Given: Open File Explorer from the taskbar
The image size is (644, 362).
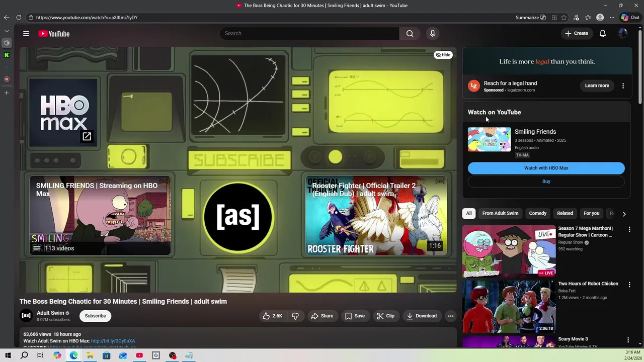Looking at the screenshot, I should 90,355.
